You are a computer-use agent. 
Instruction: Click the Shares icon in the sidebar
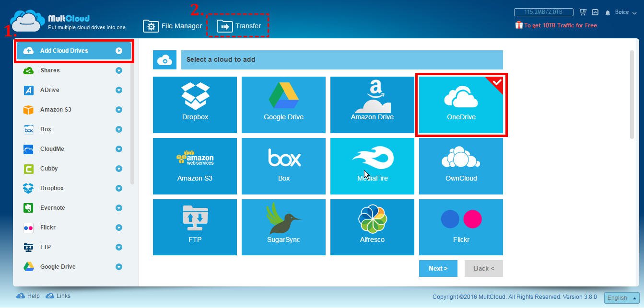(x=28, y=70)
